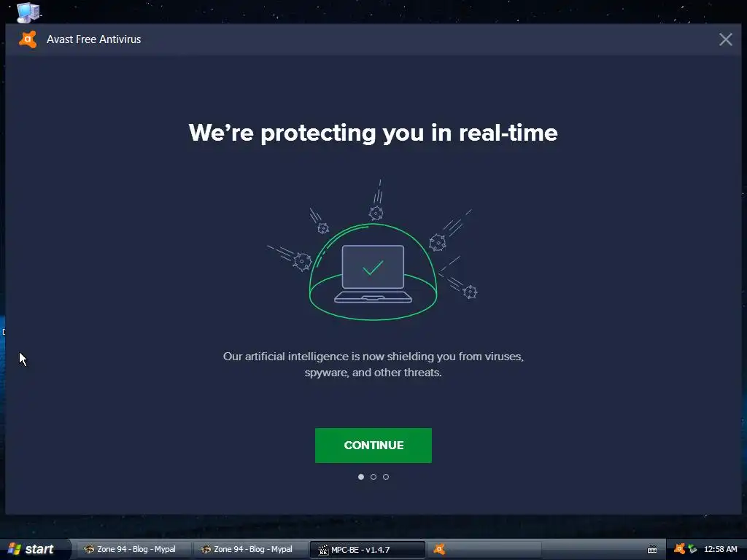Image resolution: width=747 pixels, height=560 pixels.
Task: Click the green CONTINUE button
Action: [x=373, y=446]
